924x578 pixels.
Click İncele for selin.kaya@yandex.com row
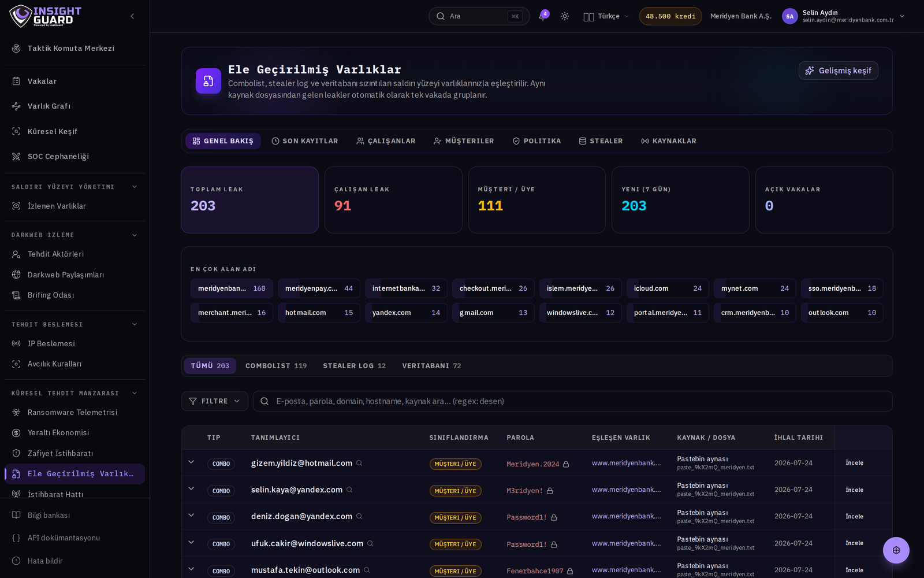(x=855, y=490)
